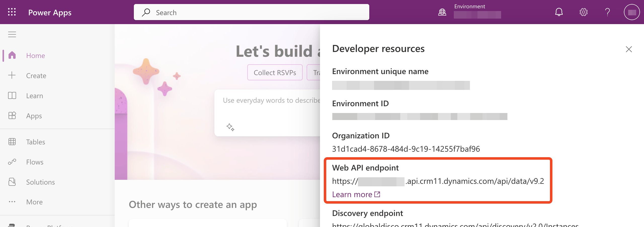This screenshot has width=644, height=227.
Task: Open the help question mark
Action: 608,12
